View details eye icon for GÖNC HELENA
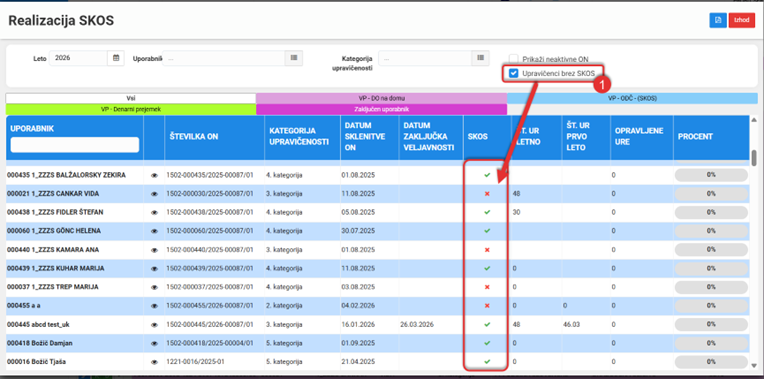The image size is (764, 379). coord(154,231)
